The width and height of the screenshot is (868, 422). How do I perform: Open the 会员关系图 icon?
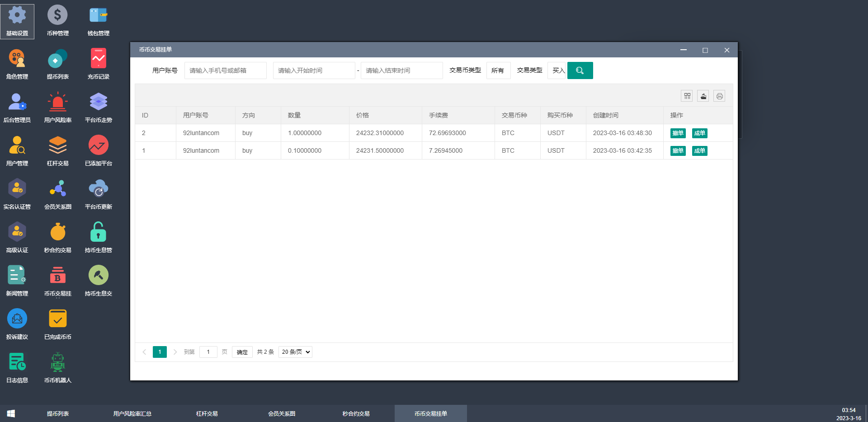57,194
